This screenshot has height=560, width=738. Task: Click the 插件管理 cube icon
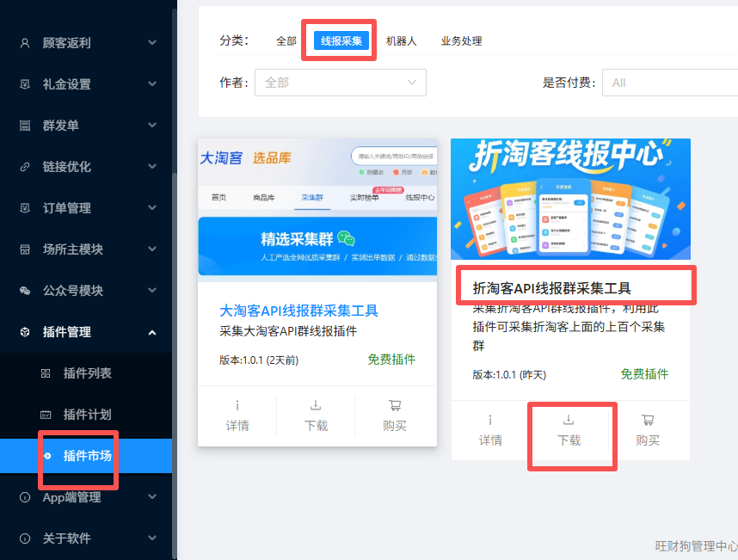(x=25, y=332)
